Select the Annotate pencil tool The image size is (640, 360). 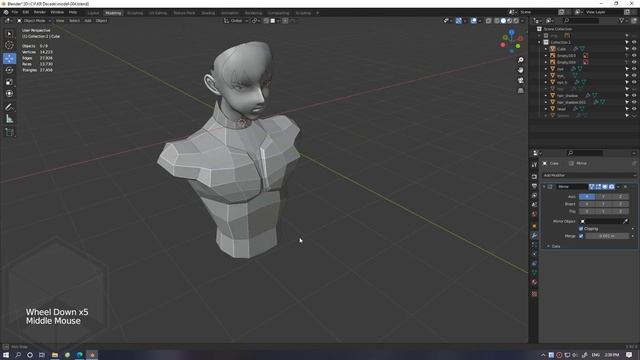pyautogui.click(x=9, y=107)
